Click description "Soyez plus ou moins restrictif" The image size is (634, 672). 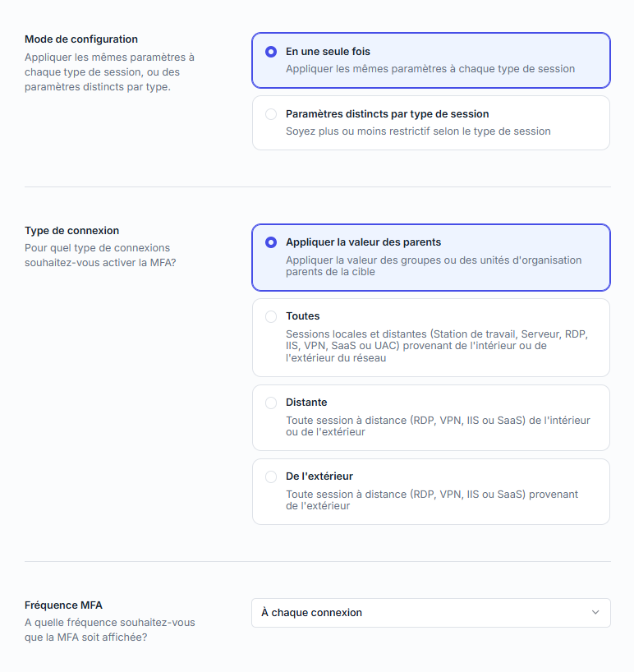pyautogui.click(x=418, y=131)
